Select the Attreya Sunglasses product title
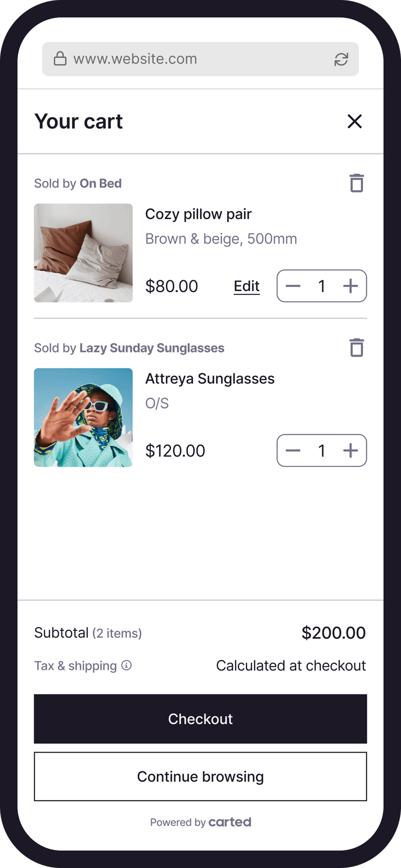The width and height of the screenshot is (401, 868). click(210, 379)
